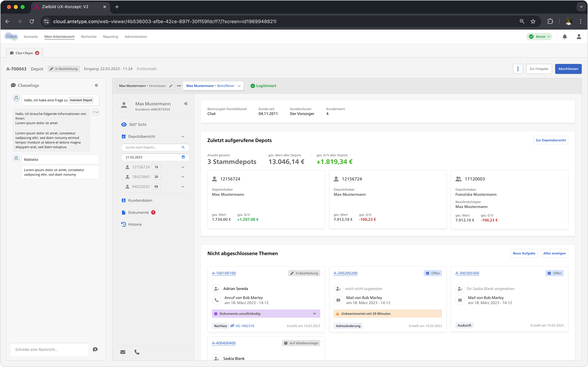The height and width of the screenshot is (367, 588).
Task: Go to Recherche in navigation
Action: [x=89, y=37]
